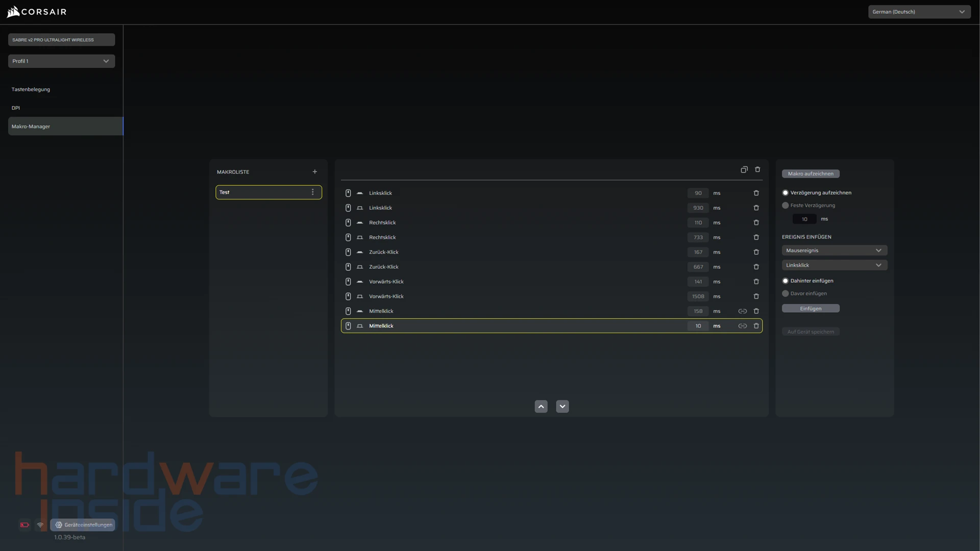Screen dimensions: 980x551
Task: Go to the Tastenbelegung section
Action: coord(31,89)
